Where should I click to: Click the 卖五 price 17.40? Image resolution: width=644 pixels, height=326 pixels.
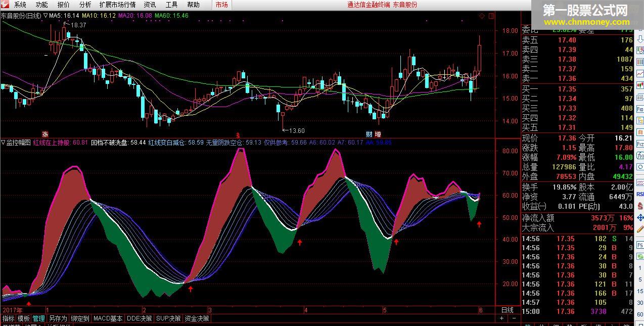567,40
